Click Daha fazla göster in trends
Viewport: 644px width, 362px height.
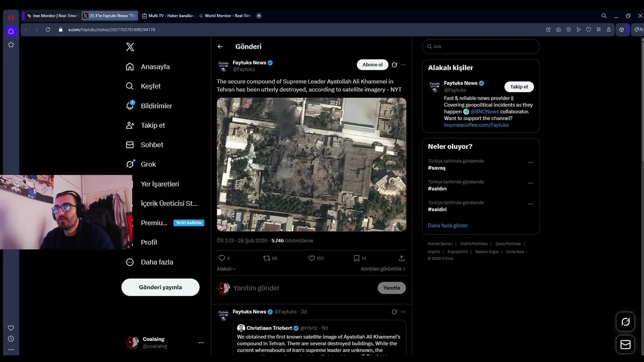tap(448, 225)
